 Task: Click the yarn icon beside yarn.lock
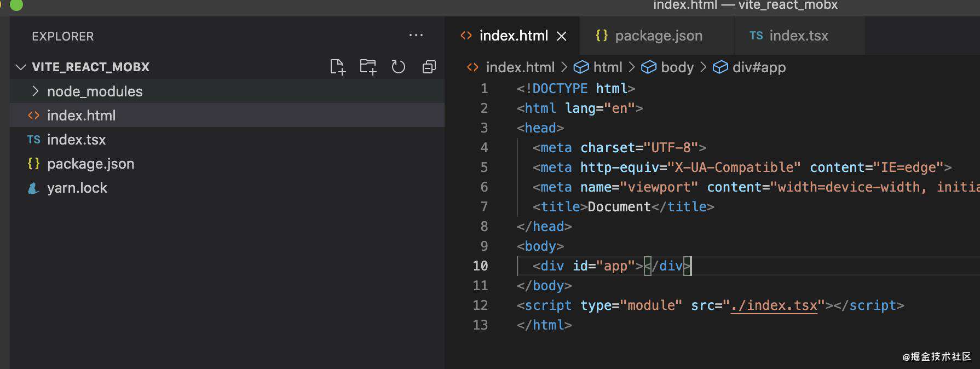[x=33, y=188]
